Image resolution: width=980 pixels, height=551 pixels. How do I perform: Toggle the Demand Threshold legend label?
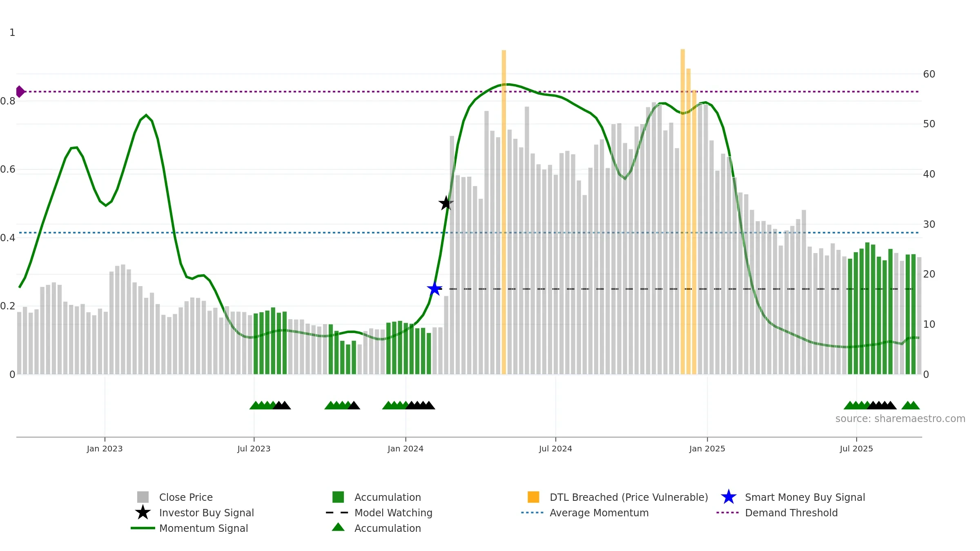pos(791,513)
